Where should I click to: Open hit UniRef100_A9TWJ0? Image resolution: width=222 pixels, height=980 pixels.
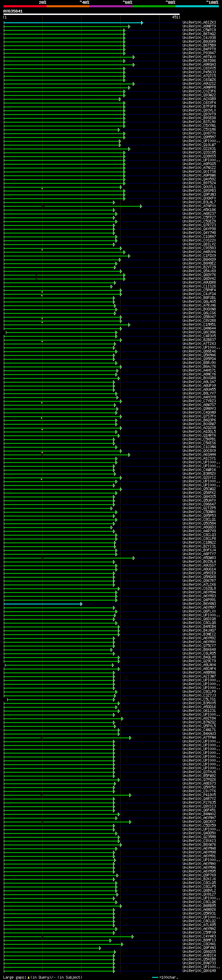(x=199, y=57)
